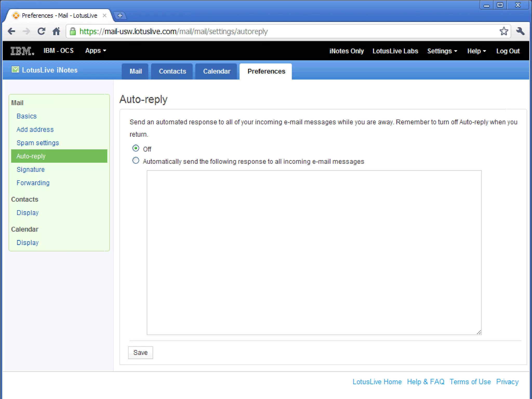532x399 pixels.
Task: Open the wrench settings icon
Action: tap(520, 31)
